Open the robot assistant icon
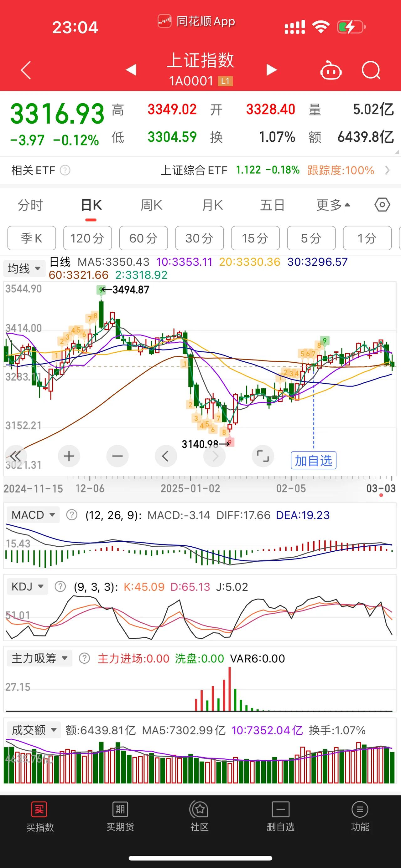Viewport: 401px width, 868px height. [331, 70]
